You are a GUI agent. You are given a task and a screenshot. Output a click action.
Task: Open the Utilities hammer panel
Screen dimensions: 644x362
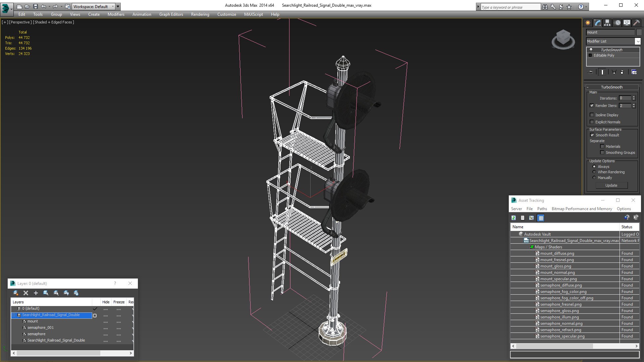click(636, 23)
